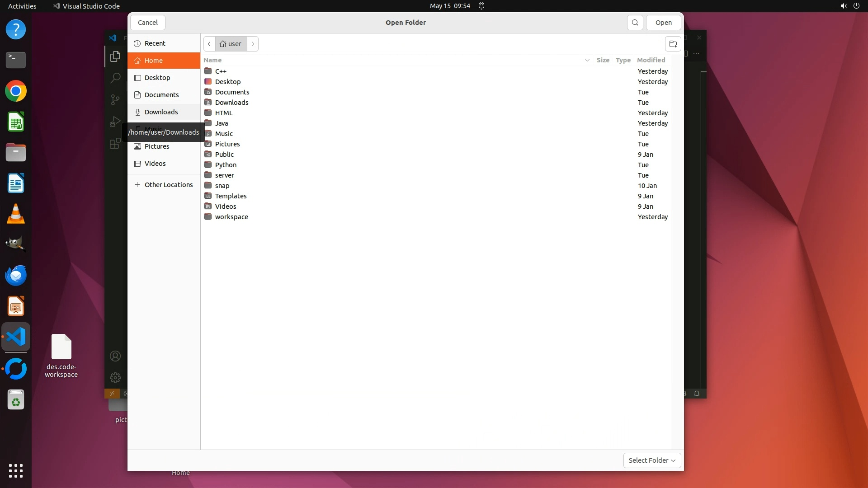Screen dimensions: 868x488
Task: Select Documents in the places sidebar
Action: point(161,95)
